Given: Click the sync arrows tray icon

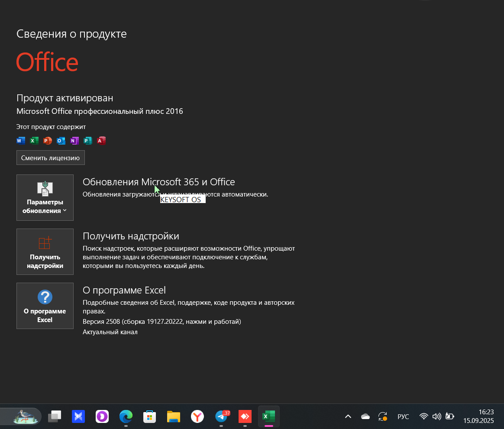Looking at the screenshot, I should [x=383, y=416].
